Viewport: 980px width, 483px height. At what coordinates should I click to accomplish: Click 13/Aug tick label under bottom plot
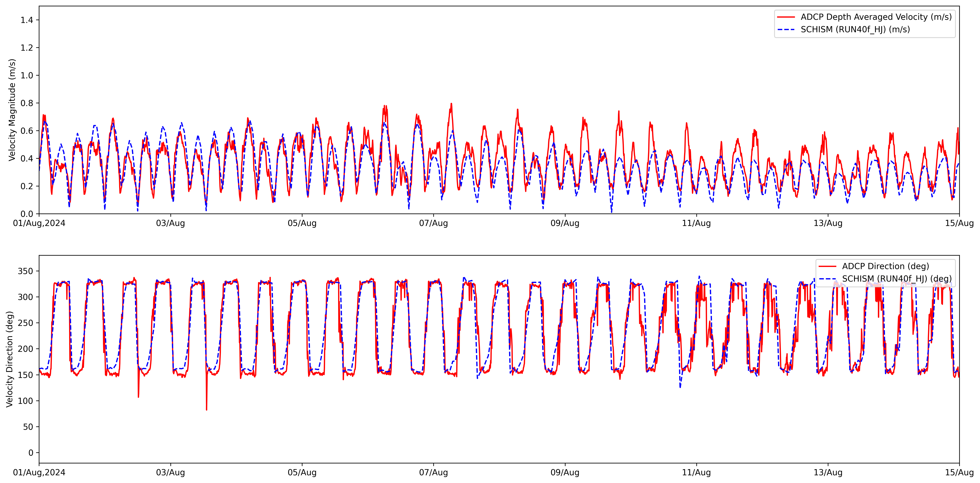coord(828,473)
